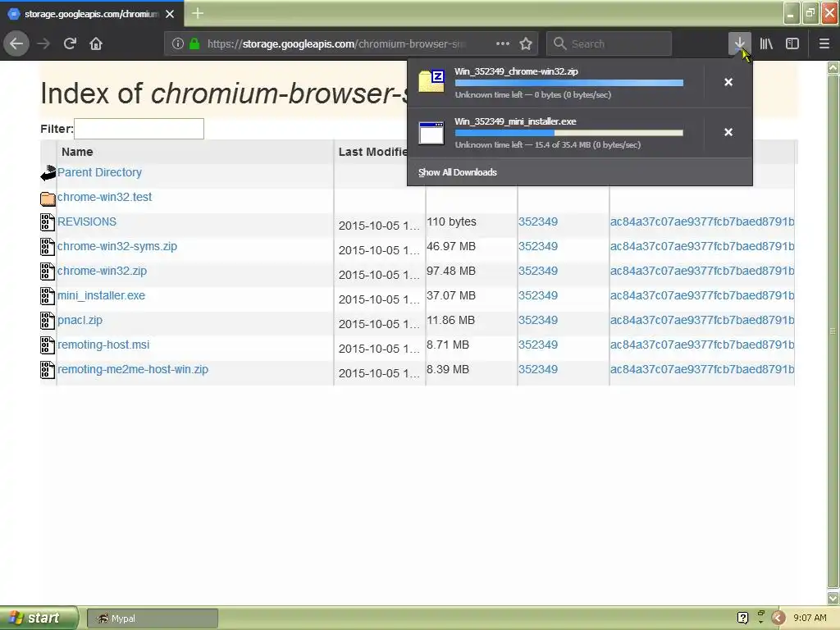Screen dimensions: 840x630
Task: Click the Forward arrow button
Action: pos(43,43)
